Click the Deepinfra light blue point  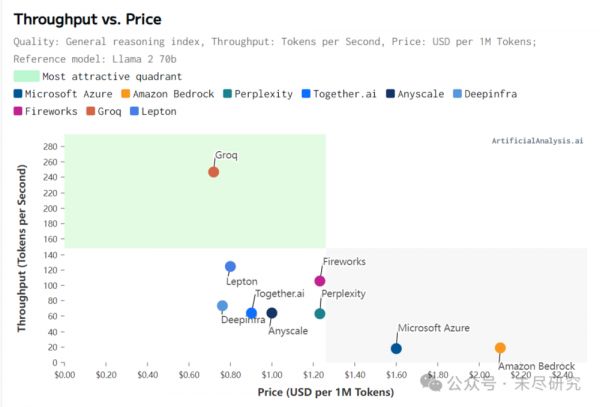[222, 306]
